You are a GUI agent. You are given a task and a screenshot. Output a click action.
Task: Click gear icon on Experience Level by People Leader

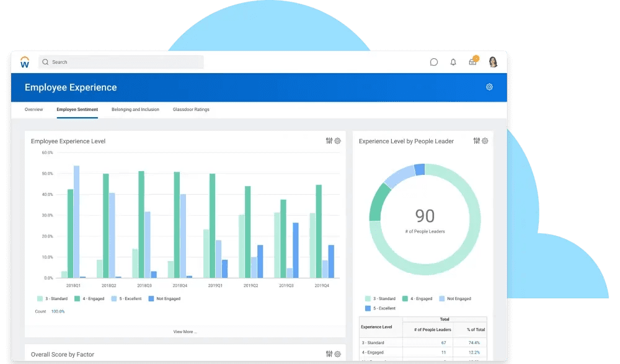point(485,141)
